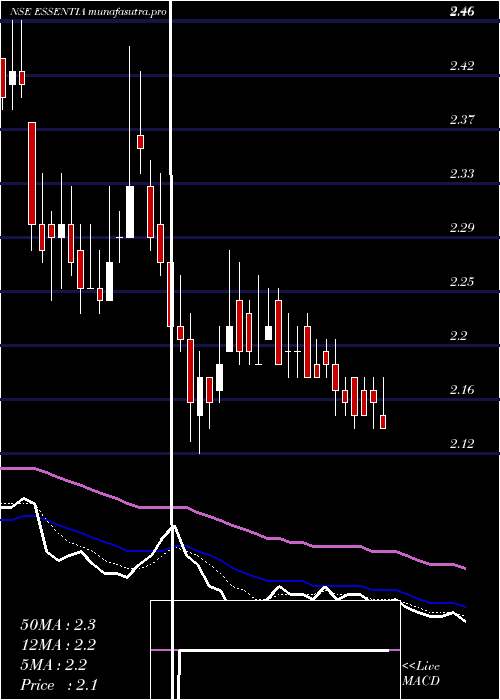The height and width of the screenshot is (700, 500).
Task: Click the 2.2 price axis label
Action: coord(458,336)
